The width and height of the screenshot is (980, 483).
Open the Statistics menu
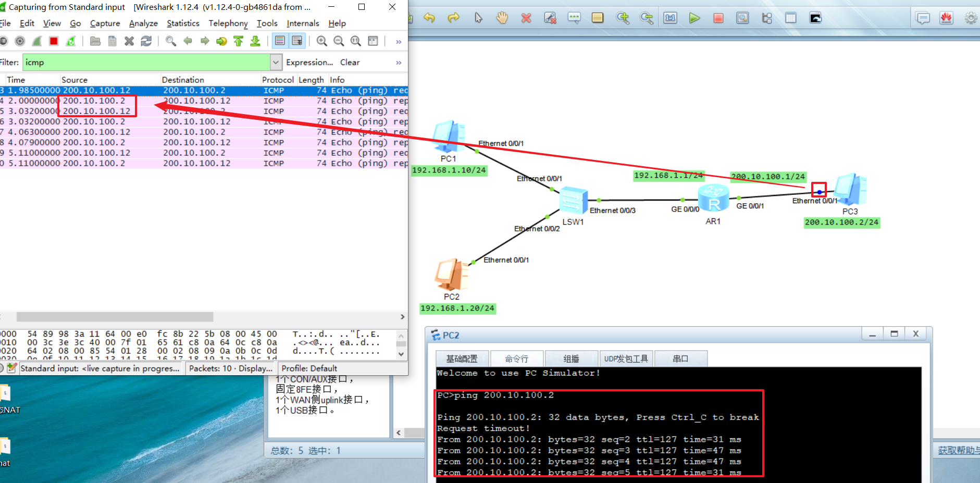point(183,23)
